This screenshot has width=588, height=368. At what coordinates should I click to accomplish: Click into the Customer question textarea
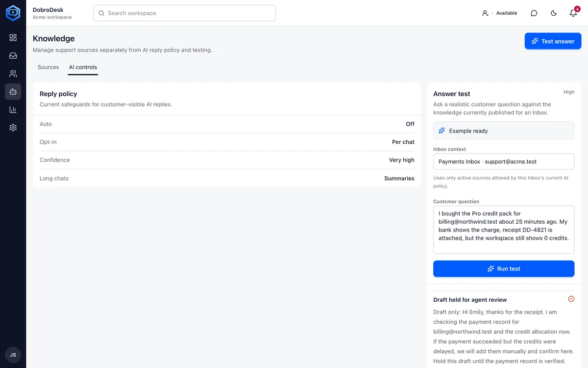(x=504, y=229)
